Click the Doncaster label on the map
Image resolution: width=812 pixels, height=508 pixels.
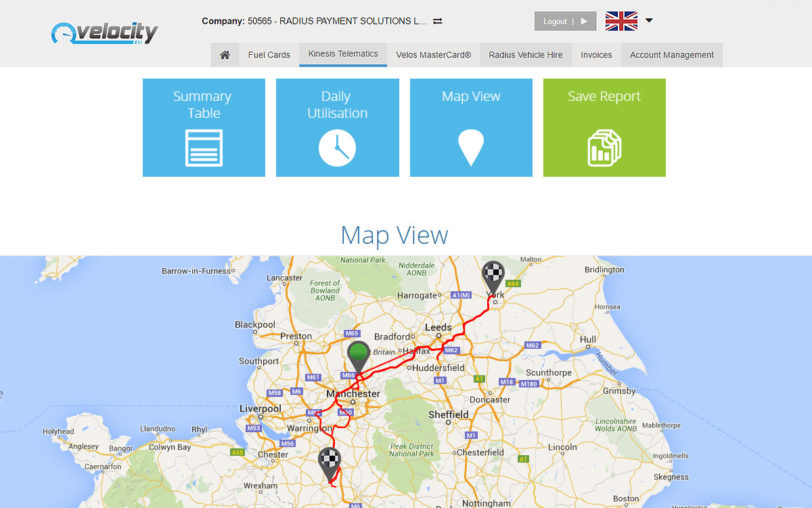(490, 400)
